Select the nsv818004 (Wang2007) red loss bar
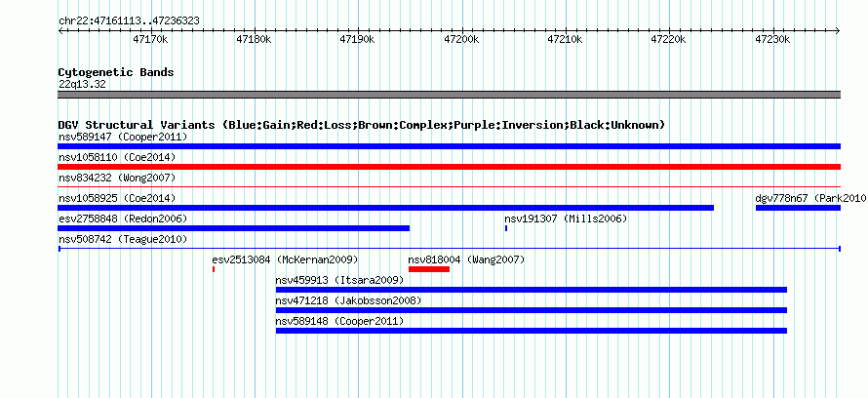Image resolution: width=868 pixels, height=398 pixels. (429, 269)
